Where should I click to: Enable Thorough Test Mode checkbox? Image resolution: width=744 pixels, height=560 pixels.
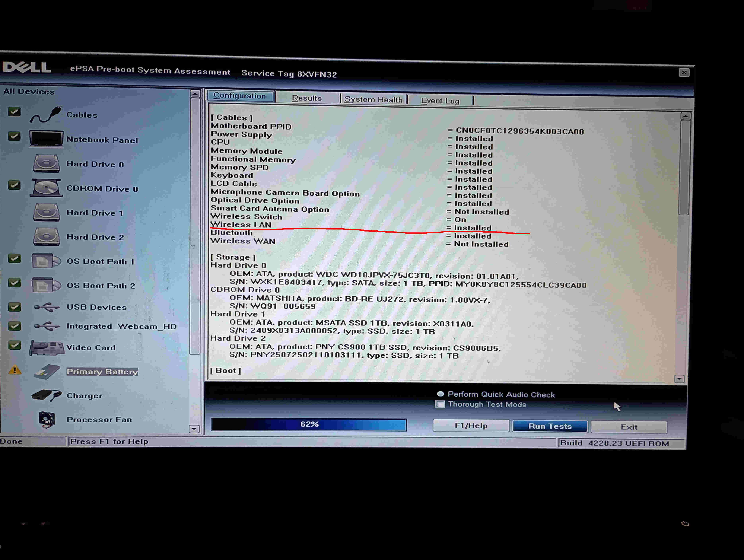point(440,404)
